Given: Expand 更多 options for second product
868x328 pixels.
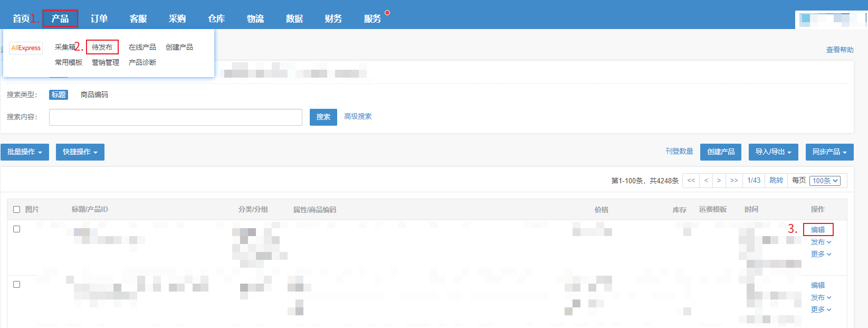Looking at the screenshot, I should point(821,310).
